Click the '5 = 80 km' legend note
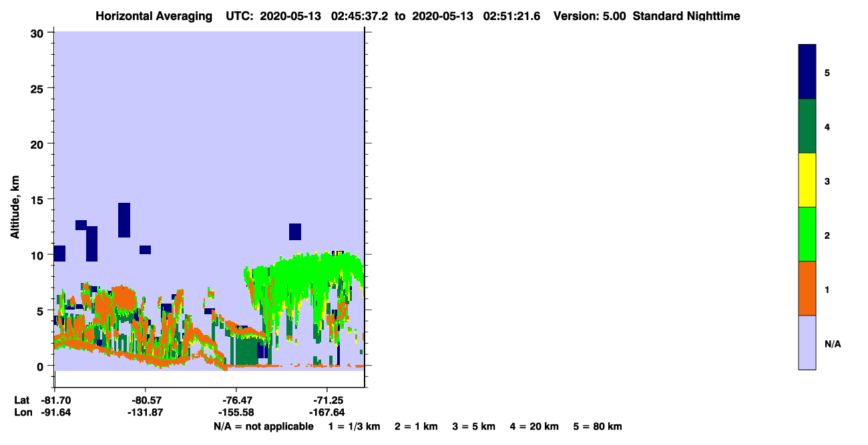 tap(598, 426)
